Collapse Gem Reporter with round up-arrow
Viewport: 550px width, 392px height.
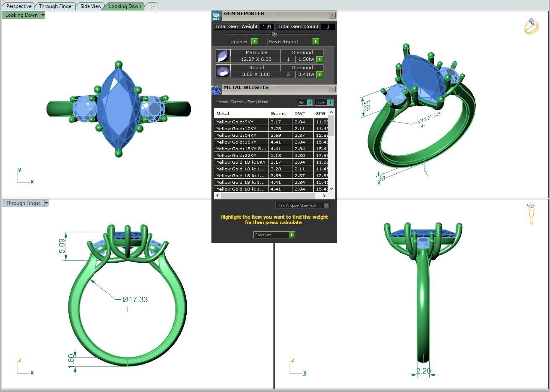tap(274, 34)
